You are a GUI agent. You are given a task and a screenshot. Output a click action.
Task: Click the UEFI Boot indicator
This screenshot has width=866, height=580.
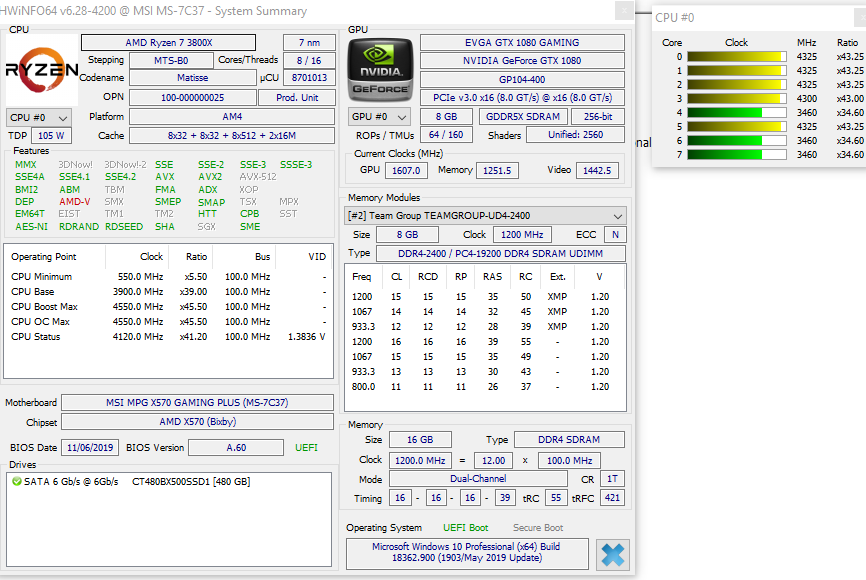click(x=466, y=528)
